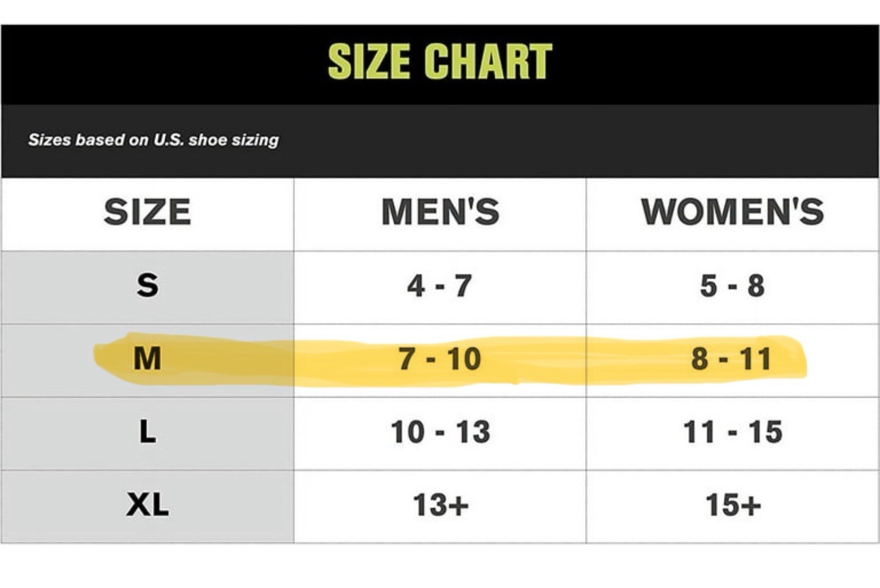This screenshot has width=880, height=588.
Task: Click the women's XL value 15+
Action: [x=733, y=504]
